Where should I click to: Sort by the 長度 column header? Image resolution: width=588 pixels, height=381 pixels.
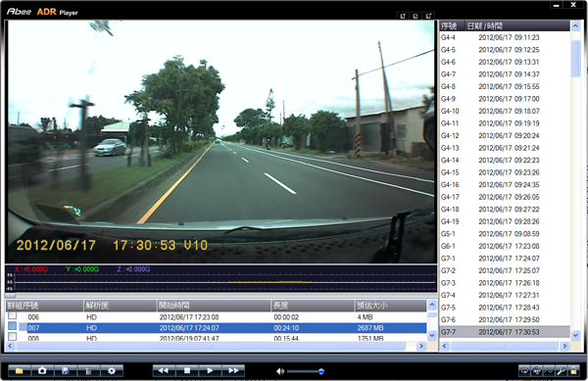tap(313, 306)
